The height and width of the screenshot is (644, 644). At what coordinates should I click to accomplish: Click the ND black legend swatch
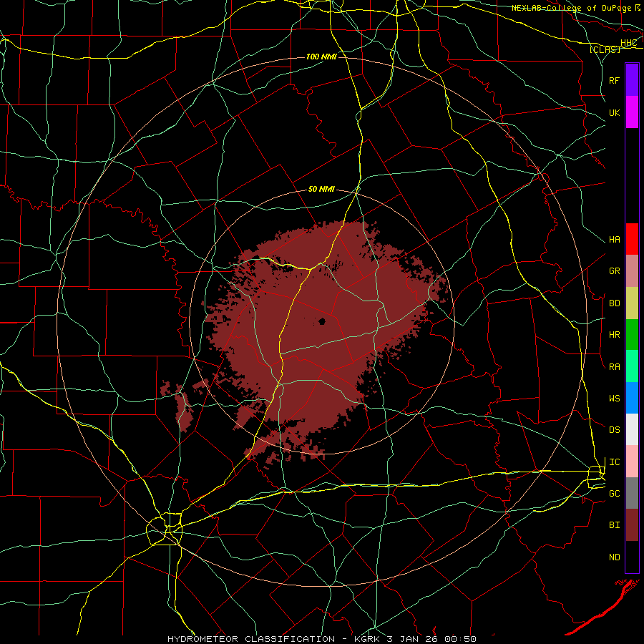pyautogui.click(x=632, y=557)
